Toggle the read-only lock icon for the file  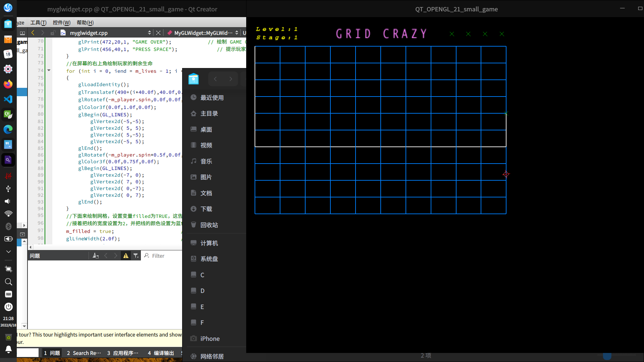coord(53,33)
